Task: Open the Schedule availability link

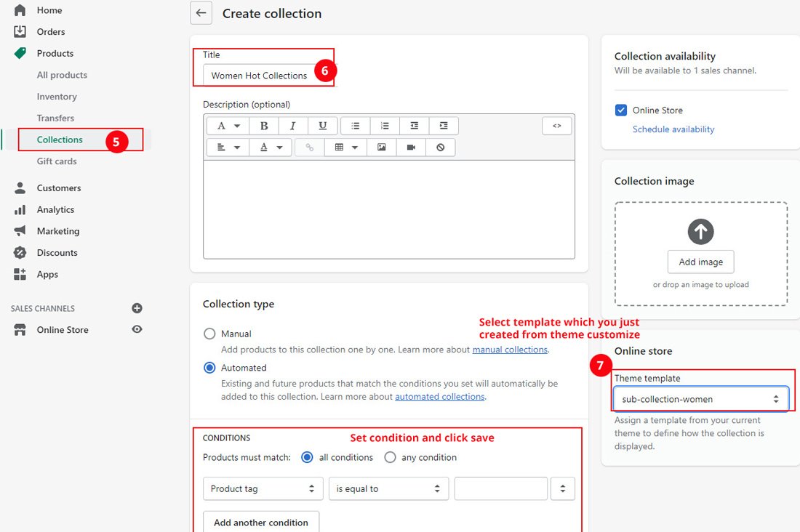Action: (x=673, y=129)
